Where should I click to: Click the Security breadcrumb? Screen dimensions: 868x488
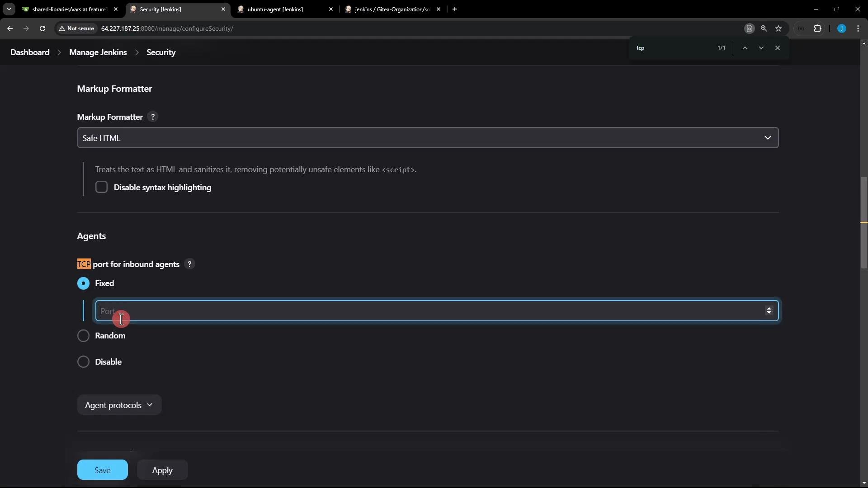click(x=161, y=52)
